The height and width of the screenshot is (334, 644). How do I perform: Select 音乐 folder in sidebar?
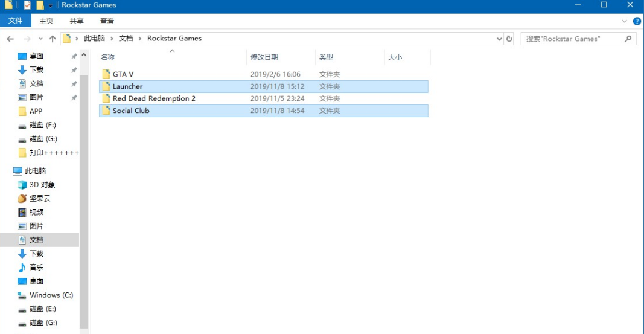click(36, 267)
